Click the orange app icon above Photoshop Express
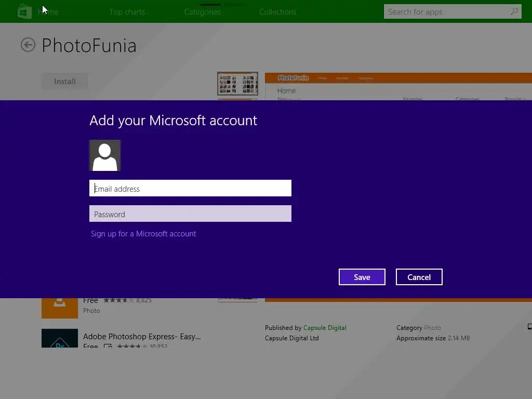 pos(60,308)
